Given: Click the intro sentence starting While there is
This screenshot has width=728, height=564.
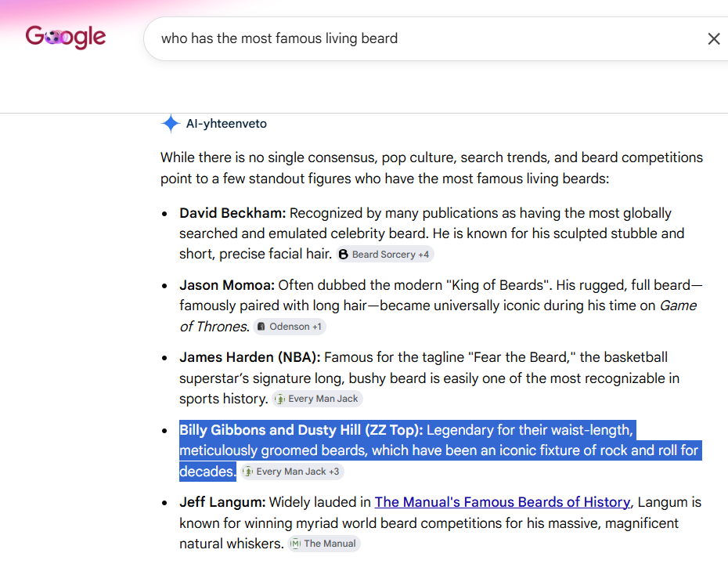Looking at the screenshot, I should point(431,168).
